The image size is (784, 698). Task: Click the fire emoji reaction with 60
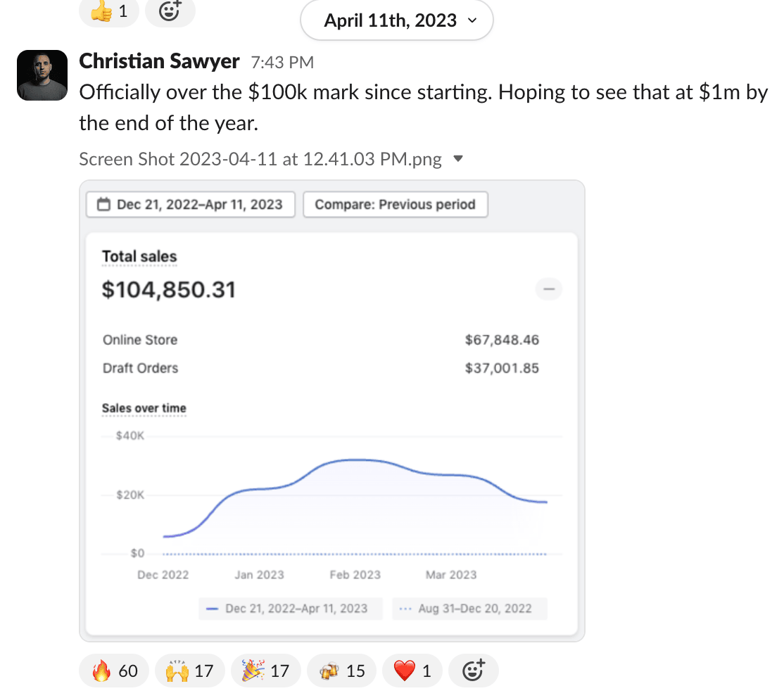coord(114,671)
